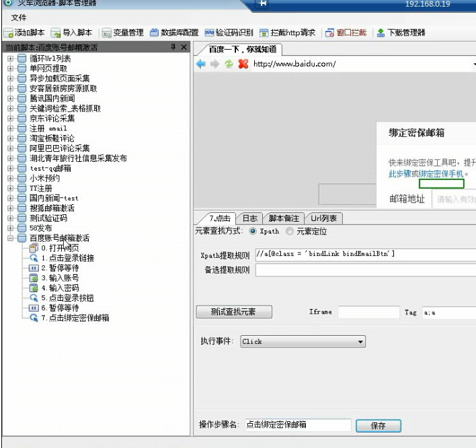Click the 导入脚本 toolbar icon
This screenshot has width=476, height=448.
56,33
